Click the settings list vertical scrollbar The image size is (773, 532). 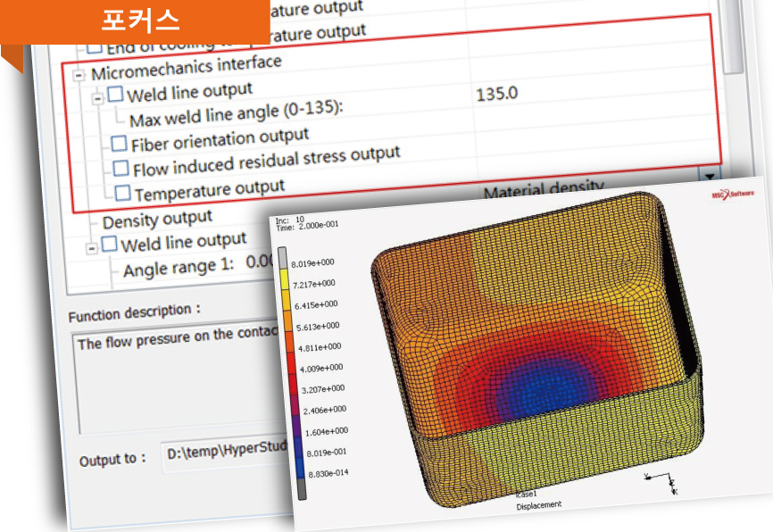point(733,37)
